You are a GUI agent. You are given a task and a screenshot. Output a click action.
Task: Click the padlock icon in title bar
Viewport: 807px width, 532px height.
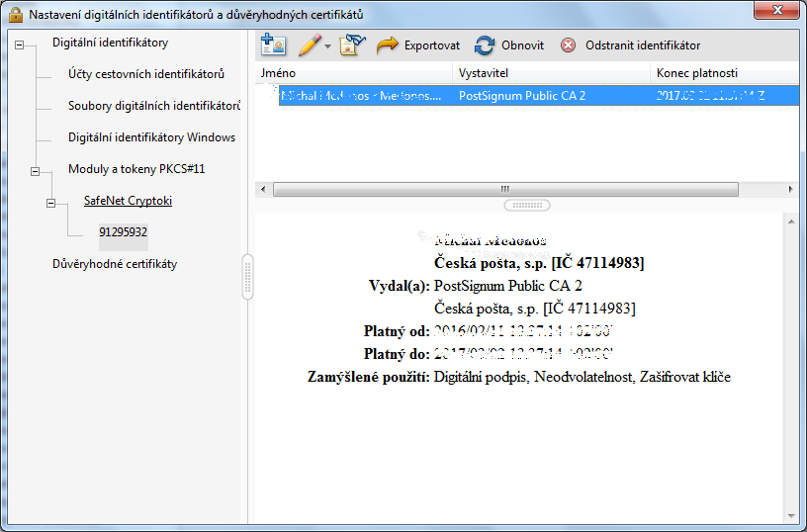pyautogui.click(x=16, y=15)
